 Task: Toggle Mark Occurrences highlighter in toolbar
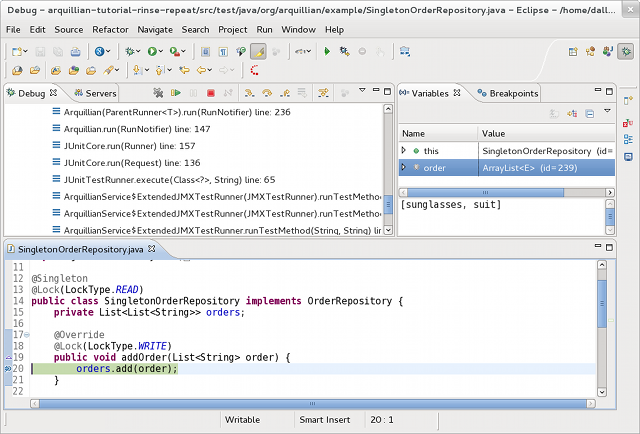257,50
